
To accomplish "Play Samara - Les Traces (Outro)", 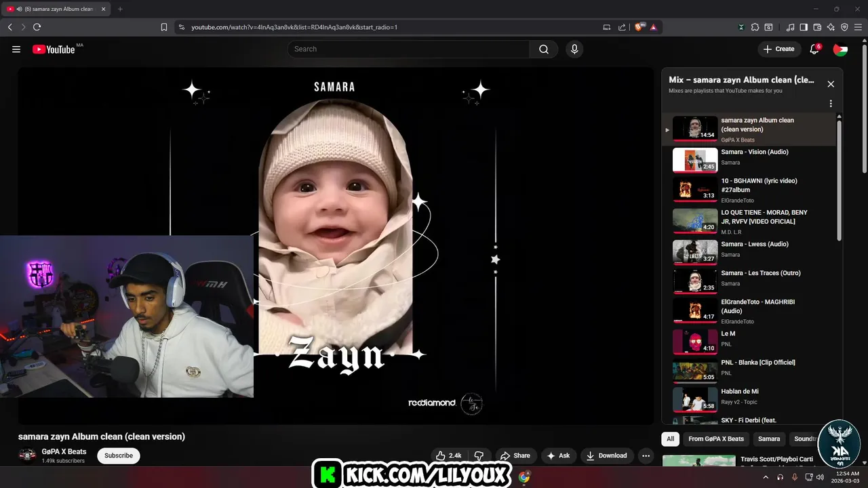I will (x=749, y=281).
